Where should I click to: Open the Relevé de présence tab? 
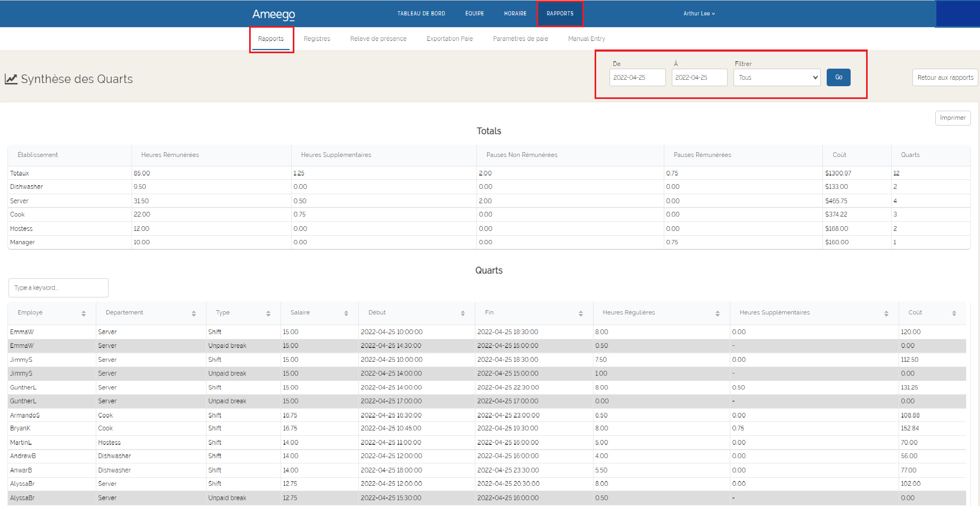(378, 39)
